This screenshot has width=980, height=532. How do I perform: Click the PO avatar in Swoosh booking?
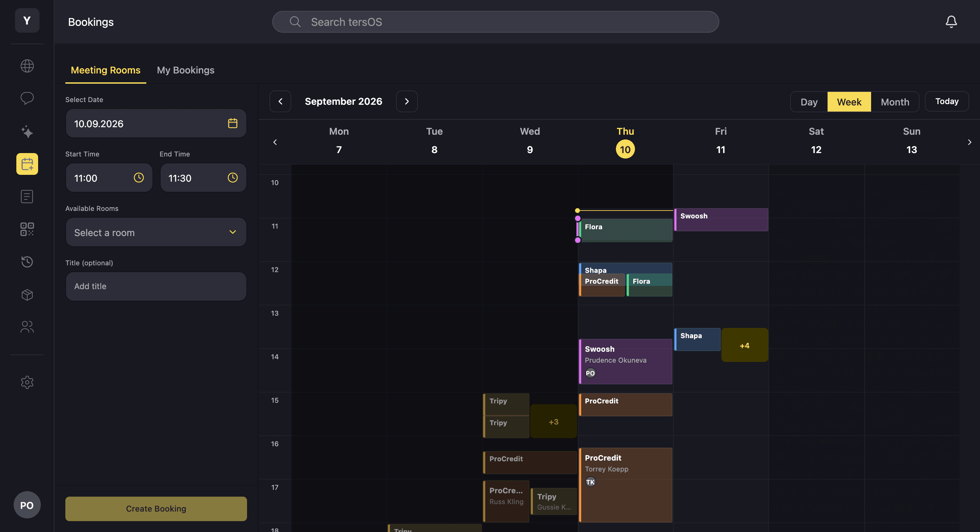point(590,373)
